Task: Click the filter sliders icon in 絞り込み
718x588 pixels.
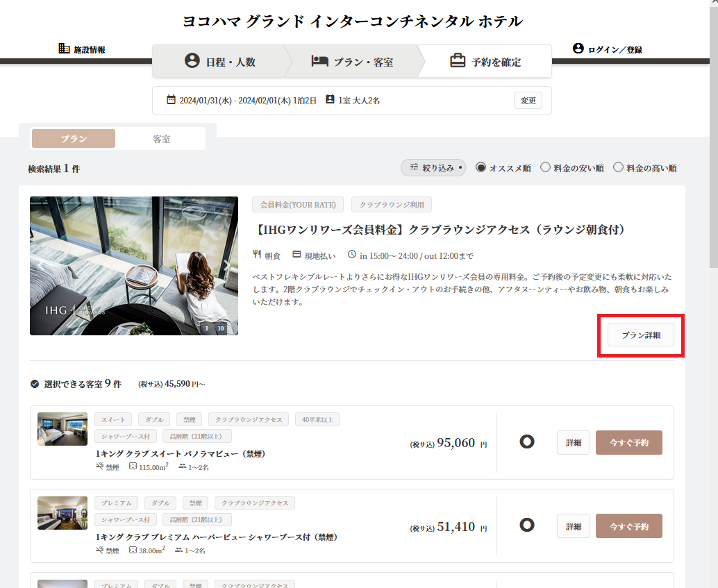Action: point(414,167)
